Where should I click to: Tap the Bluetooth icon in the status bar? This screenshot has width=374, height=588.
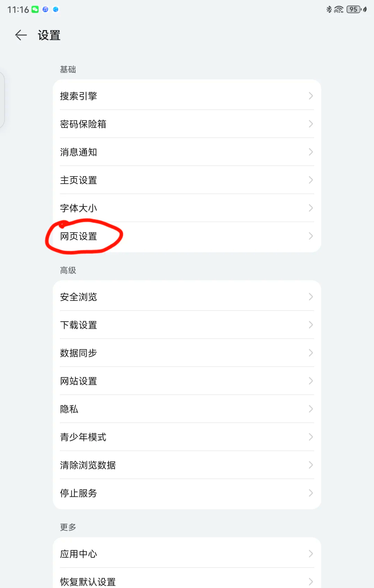[x=329, y=9]
